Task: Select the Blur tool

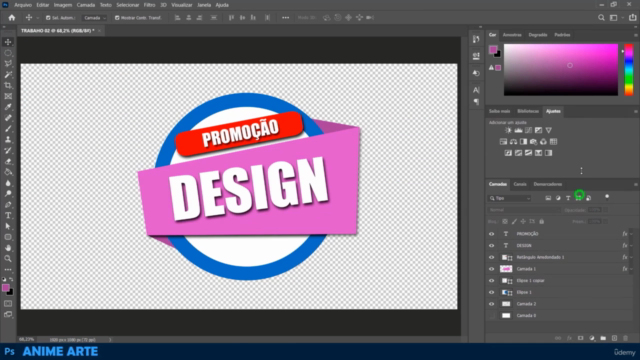Action: click(x=8, y=183)
